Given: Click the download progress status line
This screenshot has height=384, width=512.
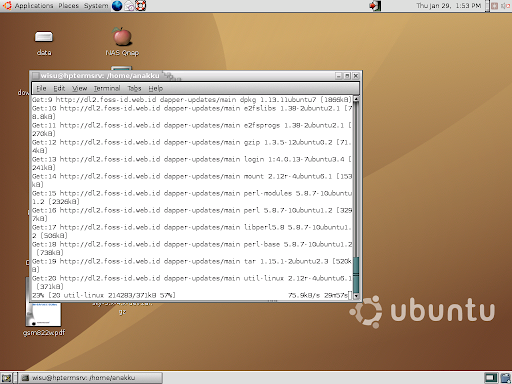Looking at the screenshot, I should [x=192, y=295].
